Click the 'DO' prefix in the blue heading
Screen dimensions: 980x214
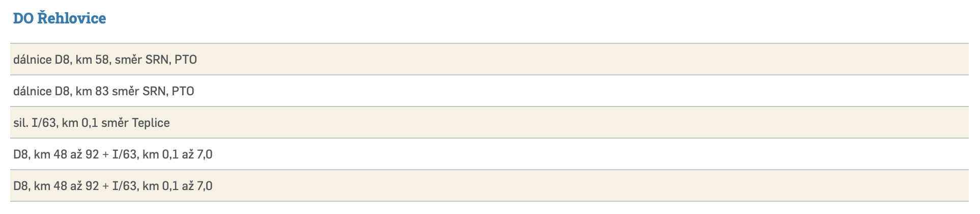point(23,18)
